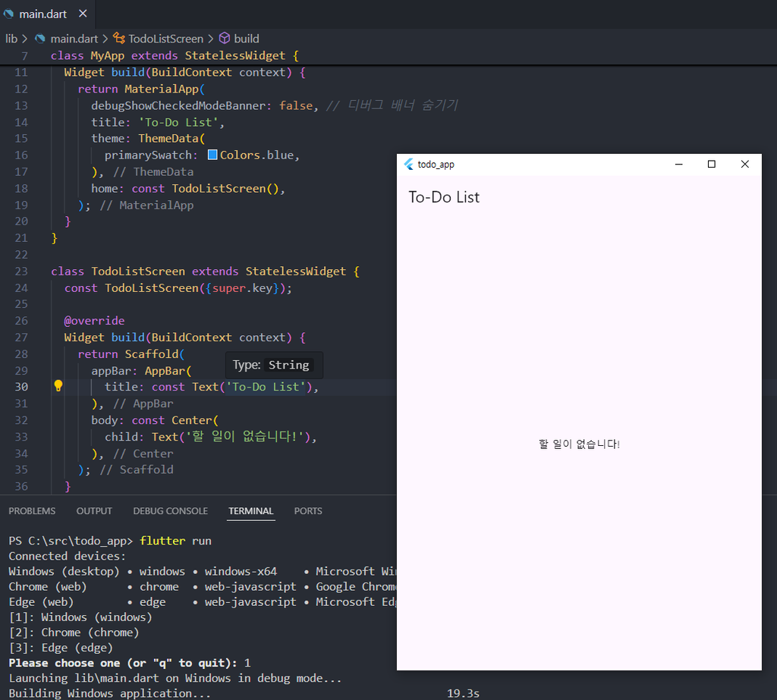Screen dimensions: 777x700
Task: Click 'ThemeData(' on line 15
Action: (x=171, y=139)
